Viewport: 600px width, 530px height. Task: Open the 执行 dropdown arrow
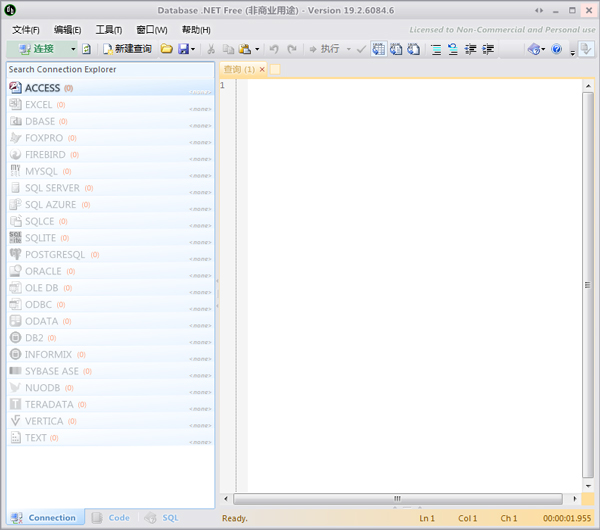click(x=349, y=49)
